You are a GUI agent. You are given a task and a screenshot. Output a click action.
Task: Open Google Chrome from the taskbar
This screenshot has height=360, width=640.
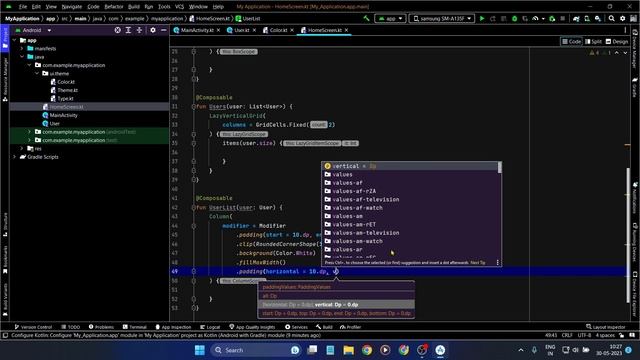[367, 350]
